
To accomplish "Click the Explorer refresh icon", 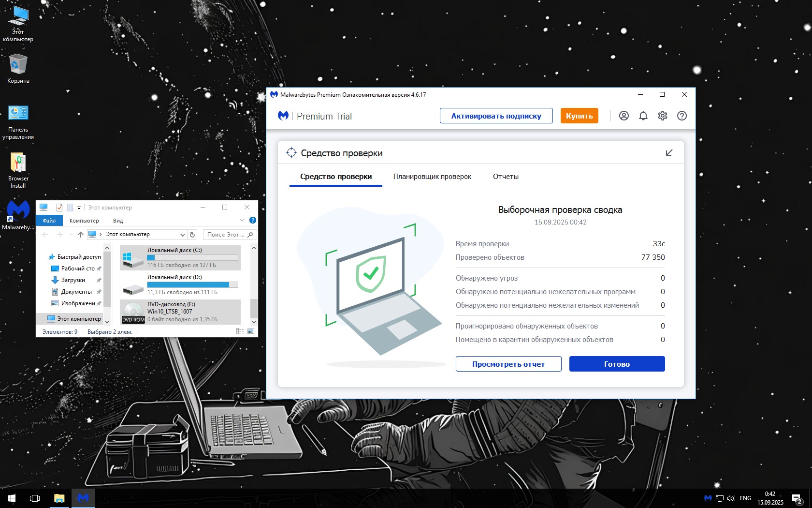I will click(192, 235).
